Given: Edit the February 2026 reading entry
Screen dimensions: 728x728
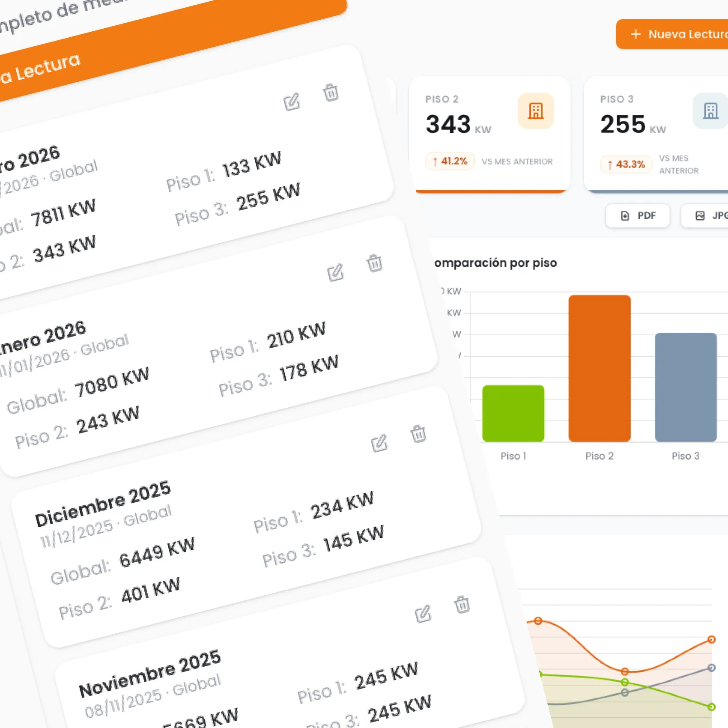Looking at the screenshot, I should coord(292,102).
